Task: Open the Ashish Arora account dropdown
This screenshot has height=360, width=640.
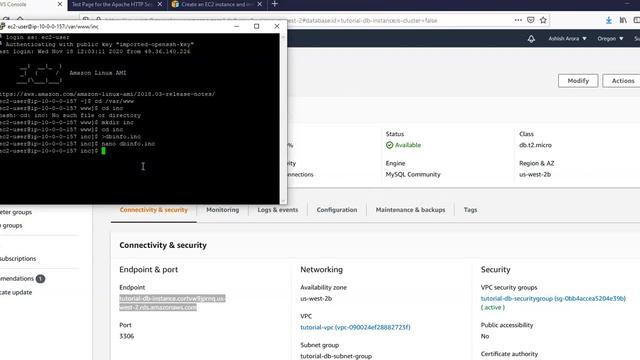Action: click(x=567, y=38)
